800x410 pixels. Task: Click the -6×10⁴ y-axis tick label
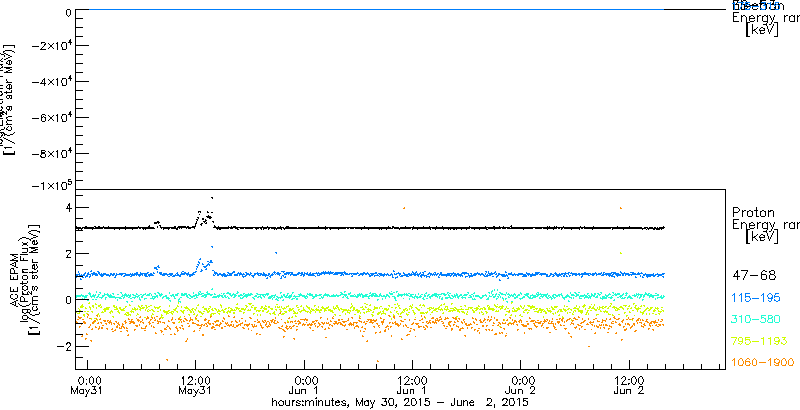coord(50,118)
